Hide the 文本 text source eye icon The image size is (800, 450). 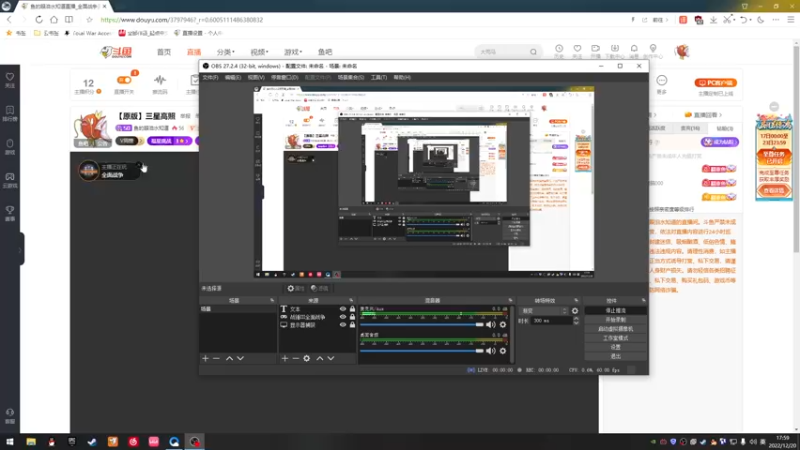[343, 309]
